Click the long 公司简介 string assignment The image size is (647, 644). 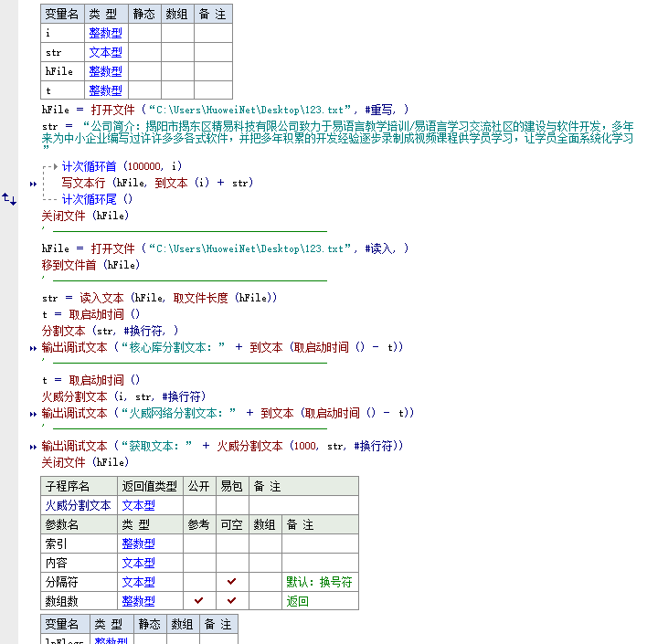[337, 138]
